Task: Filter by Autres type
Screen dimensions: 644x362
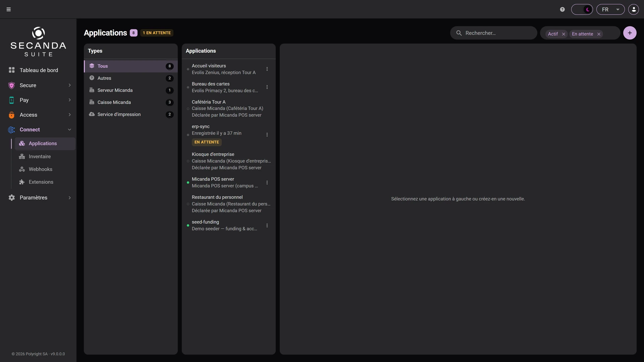Action: pyautogui.click(x=131, y=78)
